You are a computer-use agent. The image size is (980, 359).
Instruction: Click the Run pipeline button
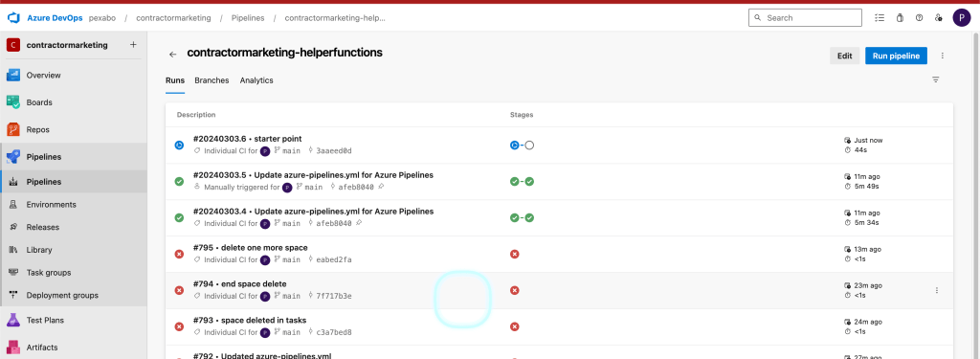coord(896,56)
